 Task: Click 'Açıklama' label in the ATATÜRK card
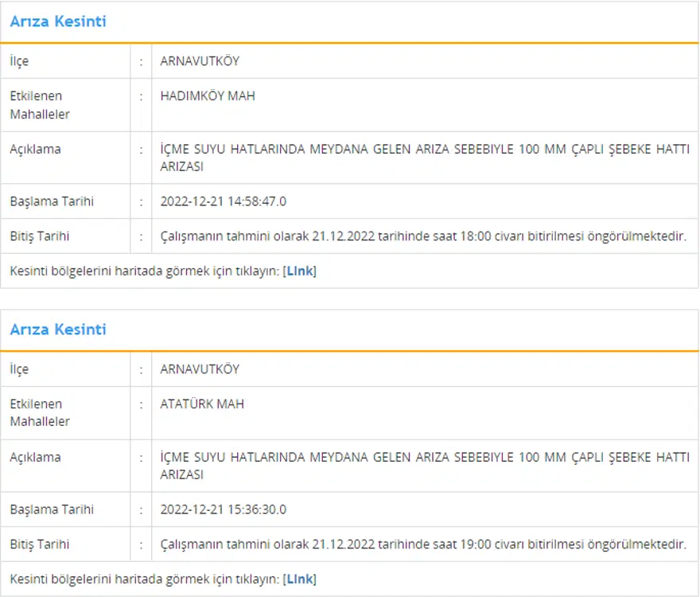coord(35,457)
